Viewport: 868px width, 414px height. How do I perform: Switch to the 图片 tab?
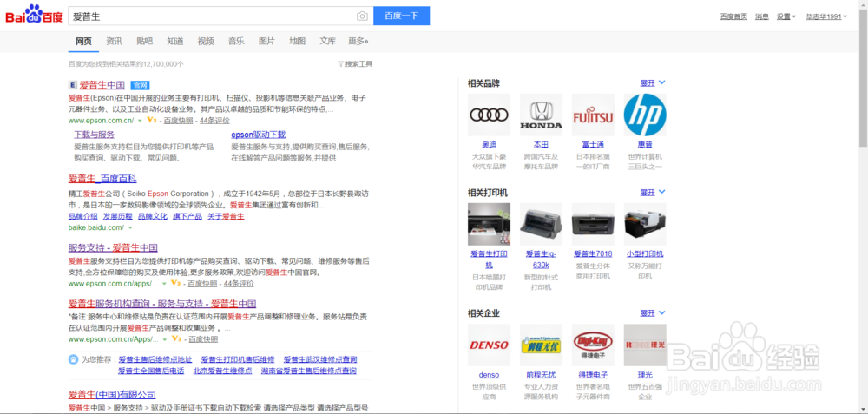(266, 41)
